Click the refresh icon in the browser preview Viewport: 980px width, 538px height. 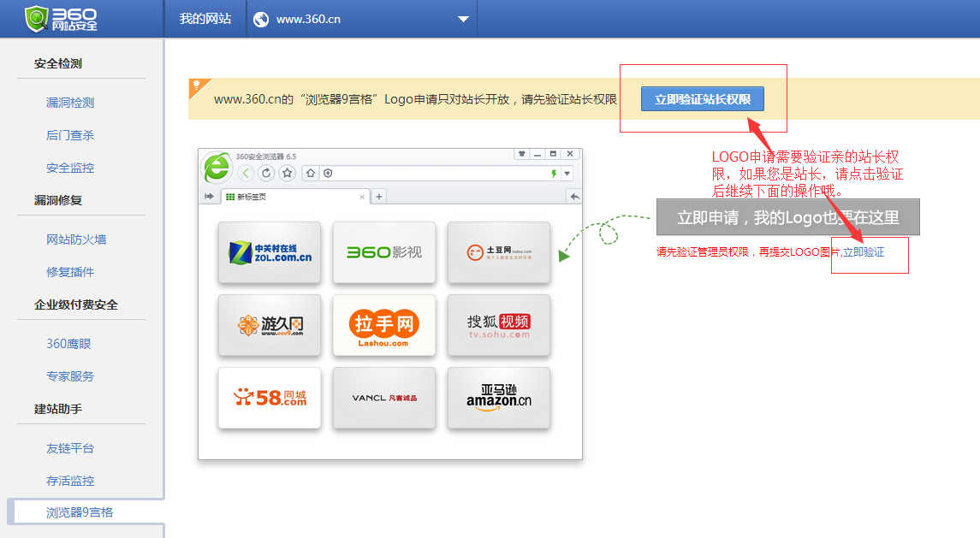tap(266, 173)
